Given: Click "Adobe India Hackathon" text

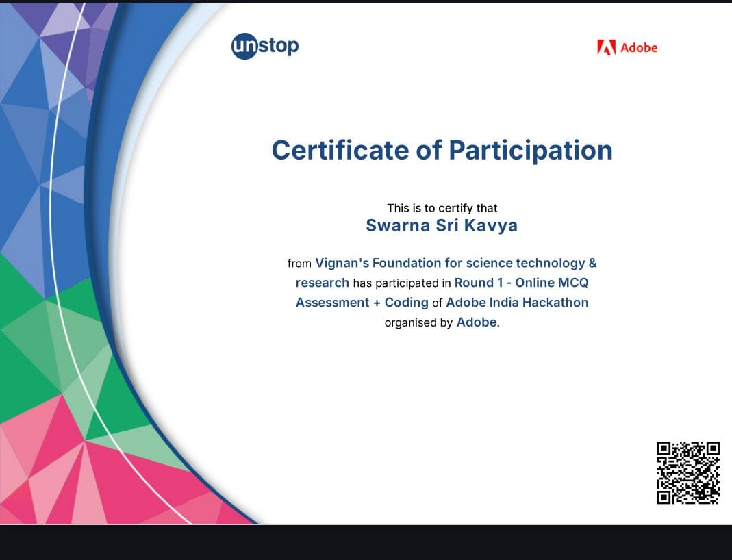Looking at the screenshot, I should [517, 303].
